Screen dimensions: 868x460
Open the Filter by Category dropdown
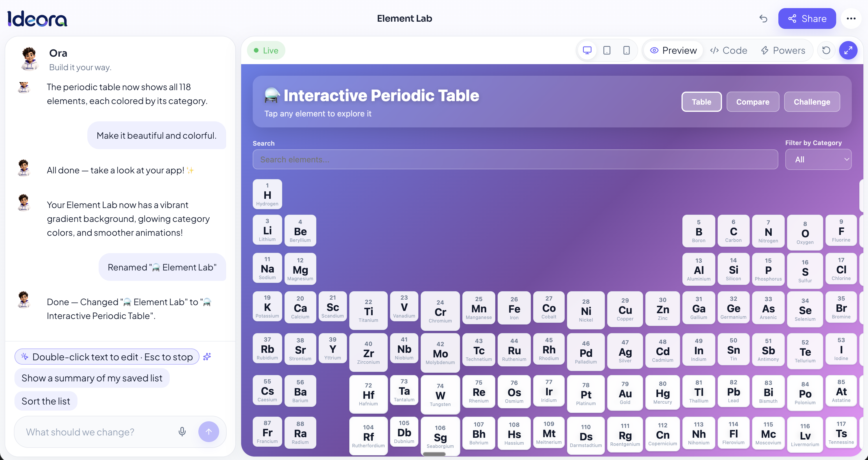818,159
